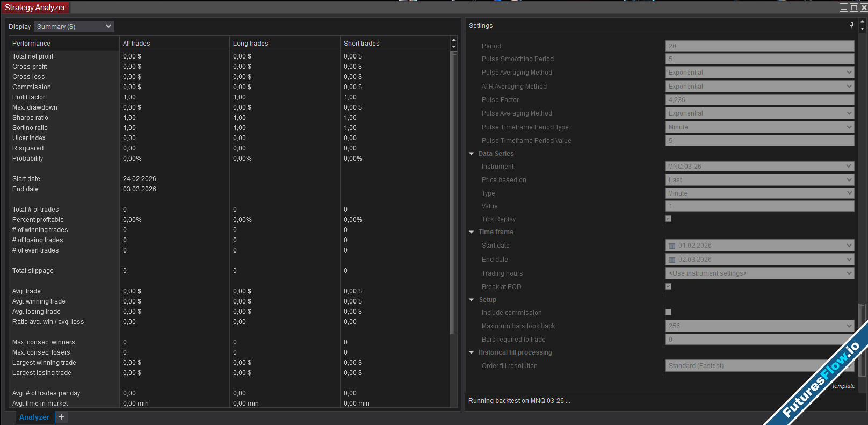Viewport: 868px width, 425px height.
Task: Open the Display Summary ($) dropdown
Action: click(x=74, y=26)
